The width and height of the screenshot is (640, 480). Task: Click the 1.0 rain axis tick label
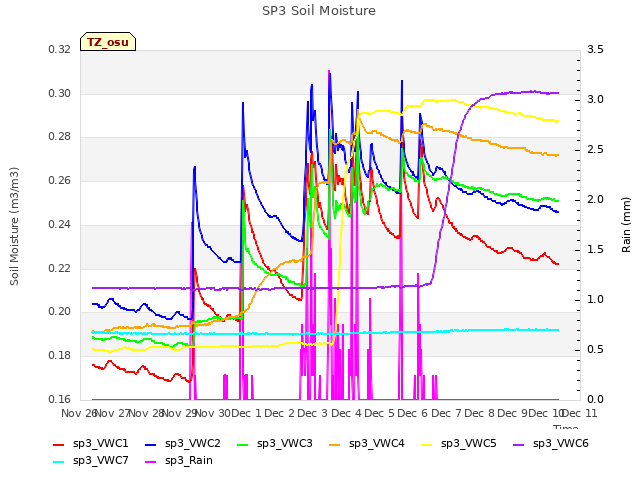click(x=595, y=300)
